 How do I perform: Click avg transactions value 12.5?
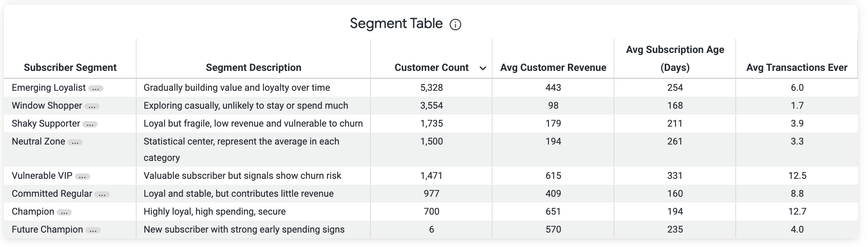(x=797, y=176)
